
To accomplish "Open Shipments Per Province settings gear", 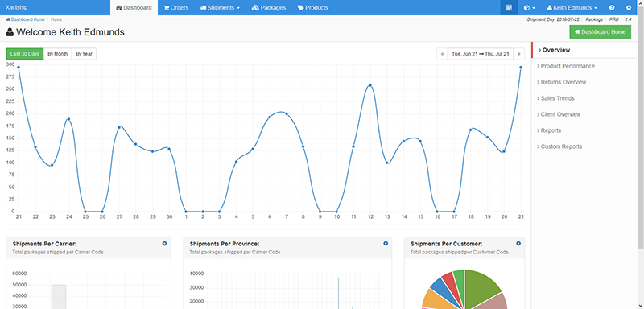I will click(386, 243).
